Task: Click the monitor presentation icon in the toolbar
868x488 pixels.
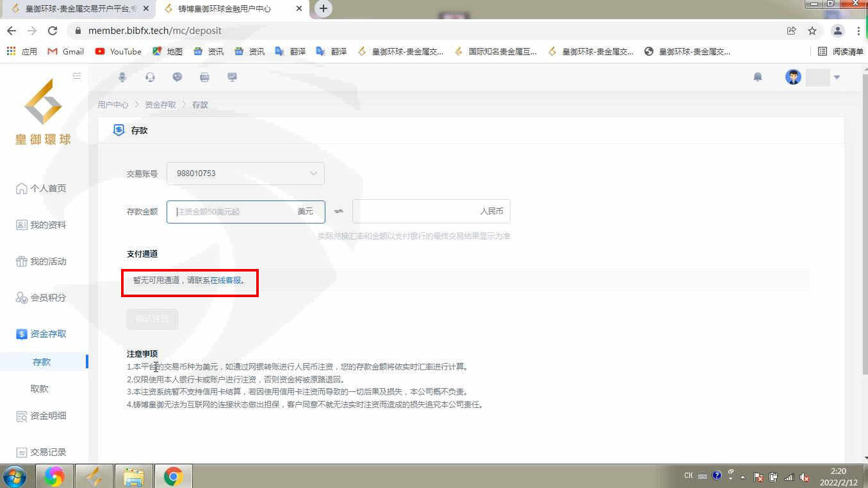Action: [232, 77]
